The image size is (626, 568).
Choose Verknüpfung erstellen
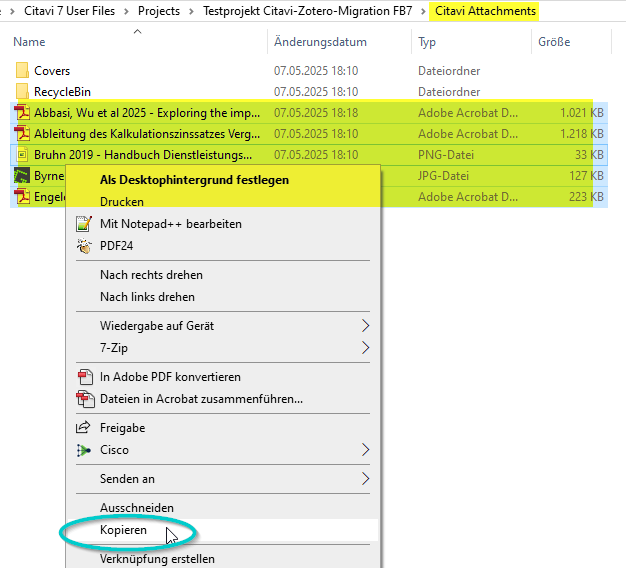(157, 559)
